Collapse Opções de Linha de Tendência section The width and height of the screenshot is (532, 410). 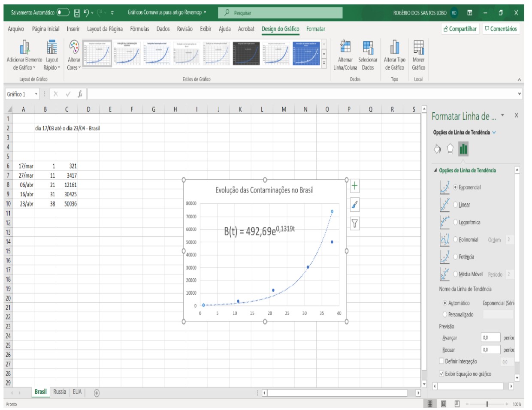(x=436, y=170)
